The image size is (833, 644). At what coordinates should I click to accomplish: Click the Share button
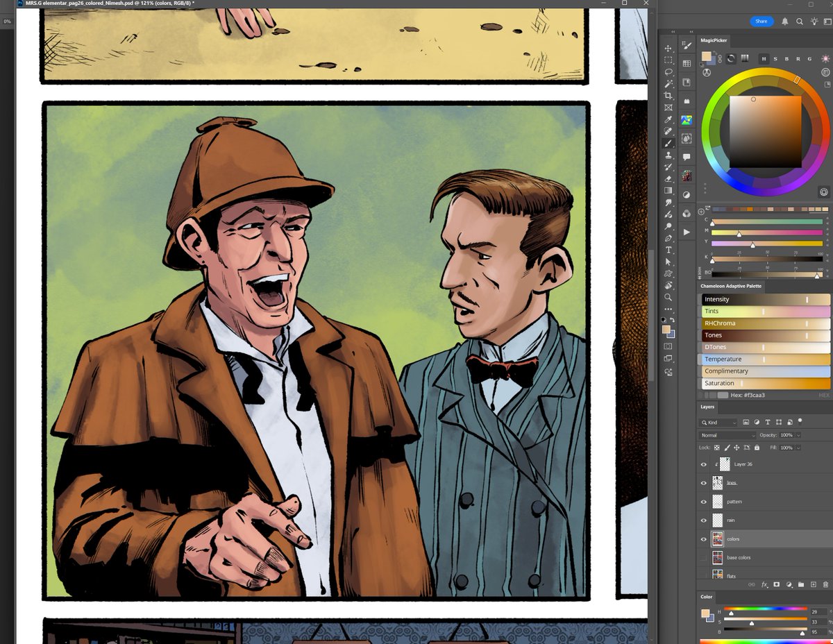762,22
